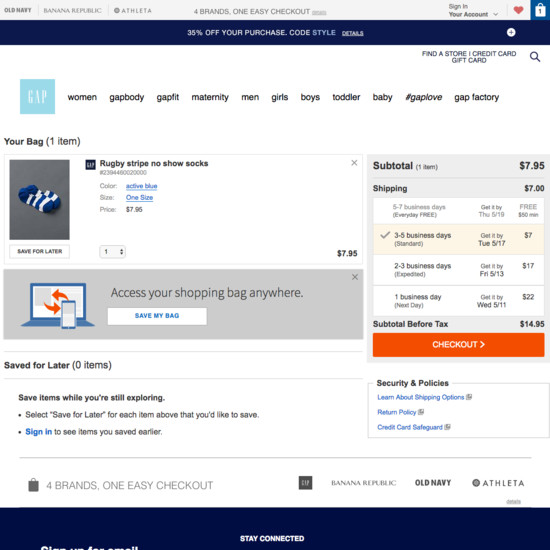Open the girls menu
This screenshot has width=550, height=550.
pyautogui.click(x=280, y=97)
